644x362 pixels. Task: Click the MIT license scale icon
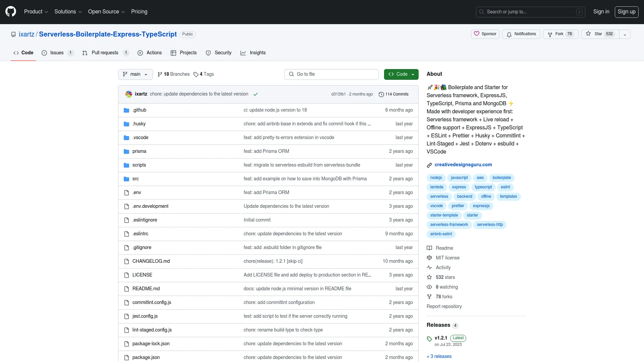(429, 258)
